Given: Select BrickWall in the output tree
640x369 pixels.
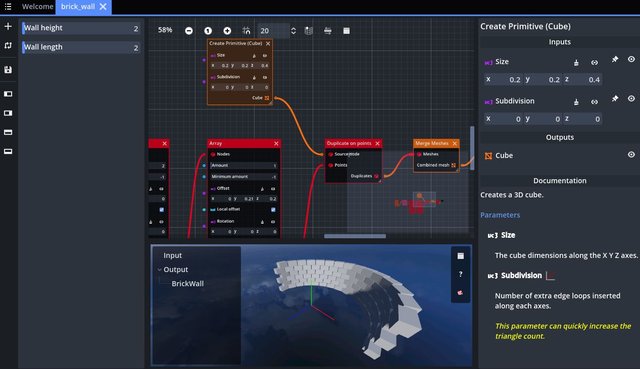Looking at the screenshot, I should click(187, 283).
